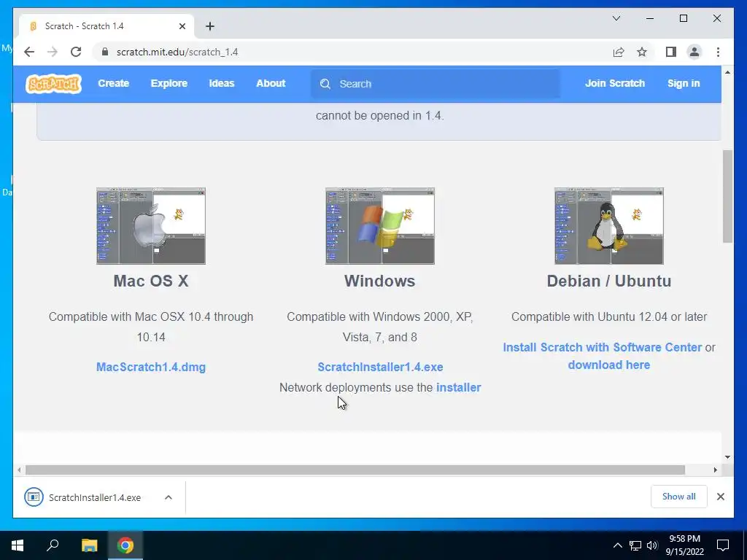Viewport: 747px width, 560px height.
Task: Open the notification center icon
Action: 723,545
